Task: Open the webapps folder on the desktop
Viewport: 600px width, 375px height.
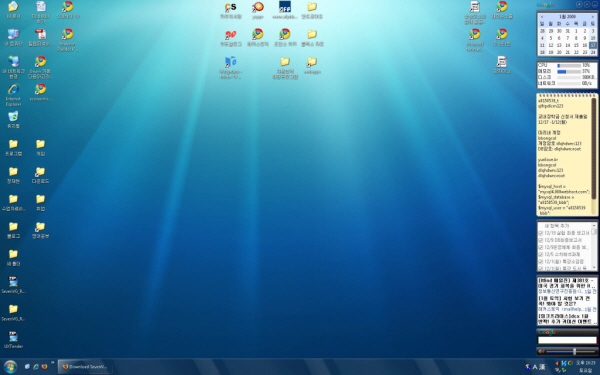Action: click(x=312, y=65)
